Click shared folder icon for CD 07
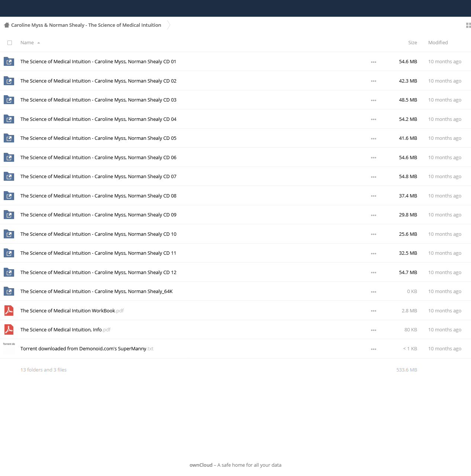 point(9,177)
